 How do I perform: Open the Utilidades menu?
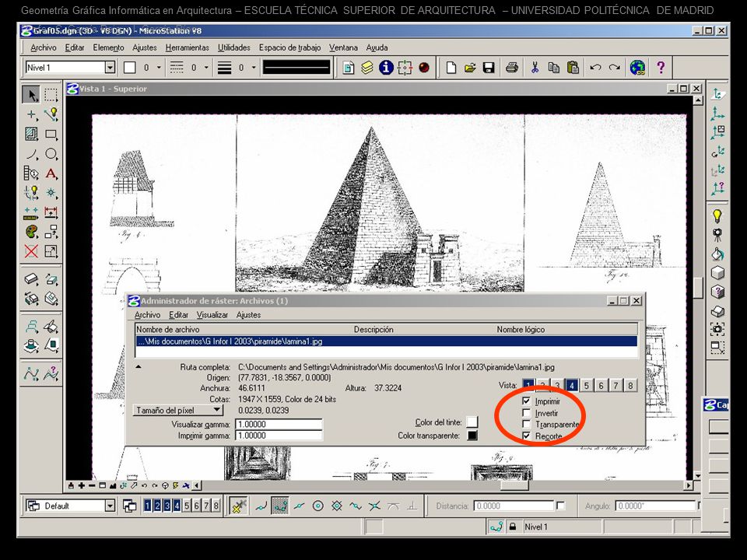point(234,47)
